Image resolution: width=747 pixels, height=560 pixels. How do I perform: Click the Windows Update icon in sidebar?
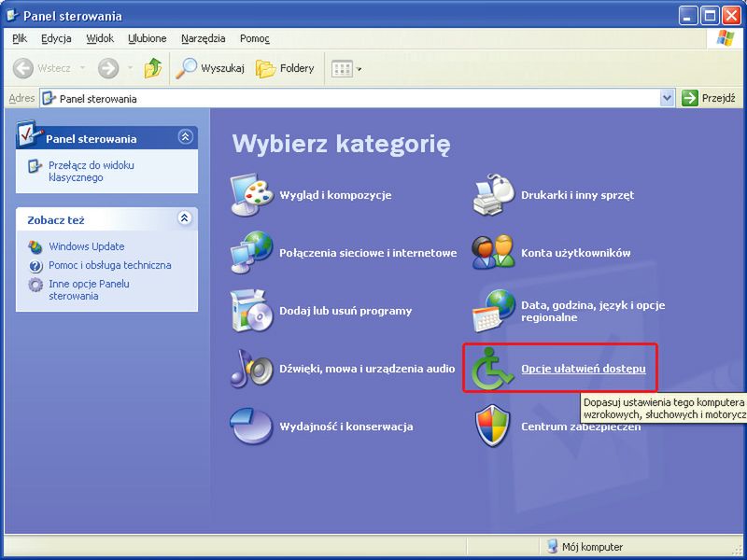(35, 247)
